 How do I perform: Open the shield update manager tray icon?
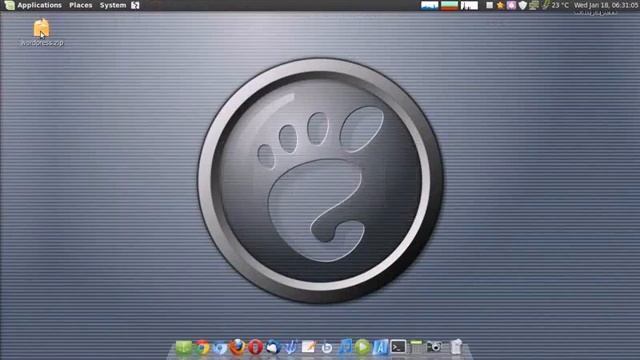coord(522,5)
